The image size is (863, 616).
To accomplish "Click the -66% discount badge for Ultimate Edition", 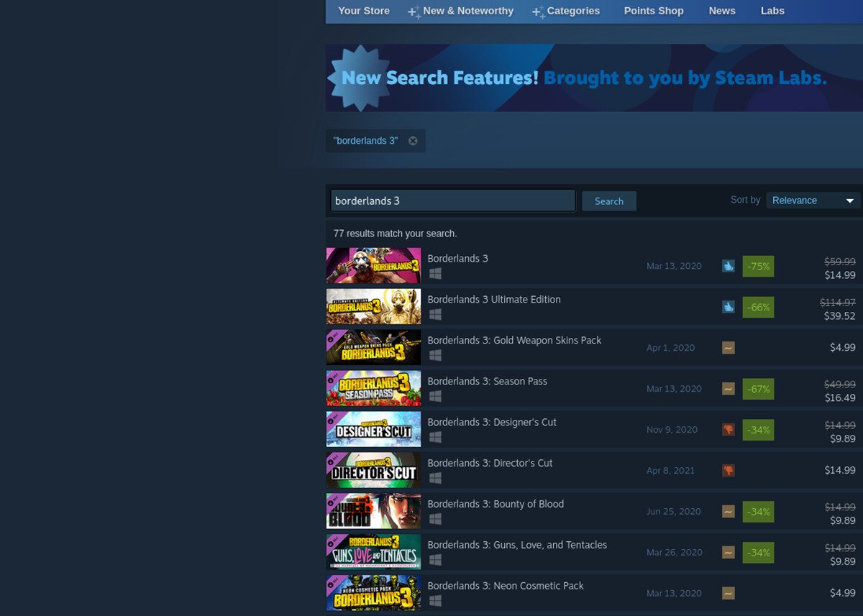I will [x=758, y=307].
